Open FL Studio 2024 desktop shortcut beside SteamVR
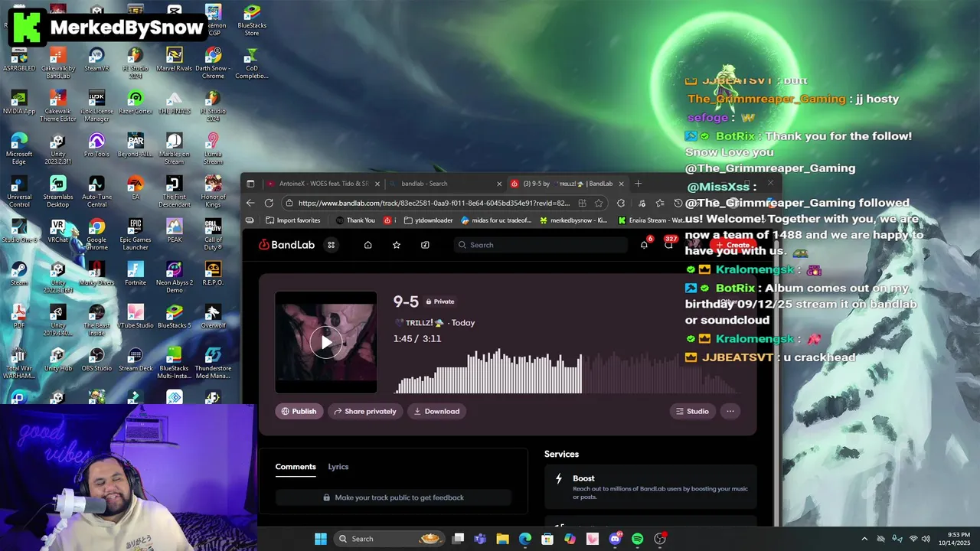 click(136, 64)
